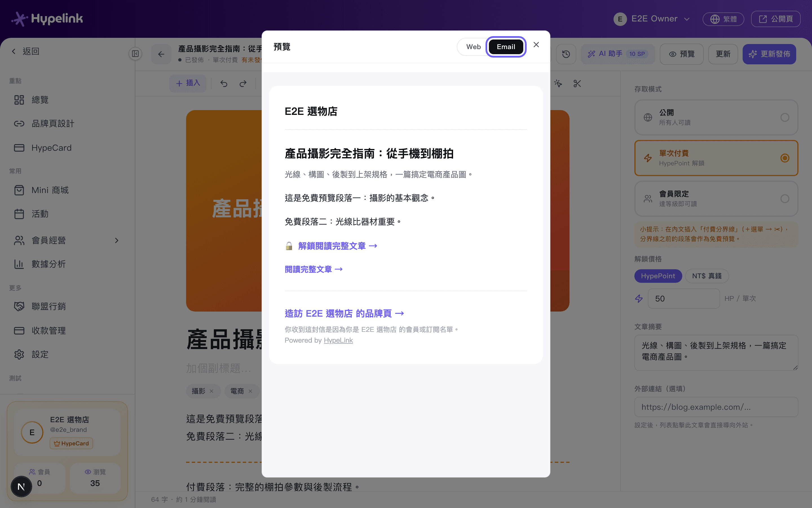Click the scissors paywall divider icon
This screenshot has width=812, height=508.
pyautogui.click(x=577, y=83)
